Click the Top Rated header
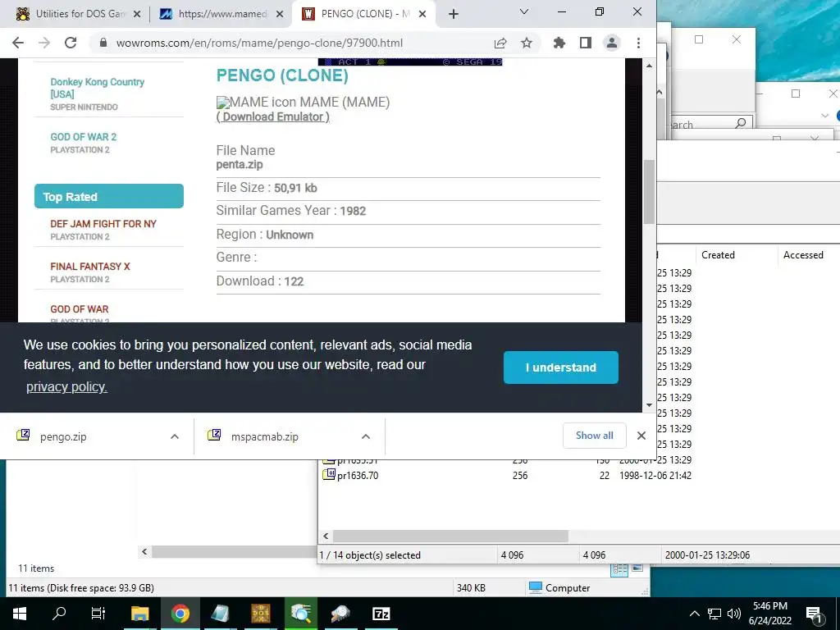The image size is (840, 630). [x=109, y=197]
